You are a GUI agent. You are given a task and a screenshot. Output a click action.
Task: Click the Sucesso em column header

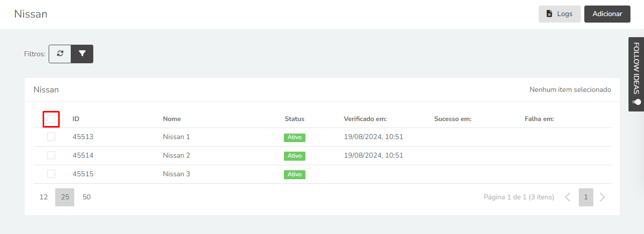453,119
